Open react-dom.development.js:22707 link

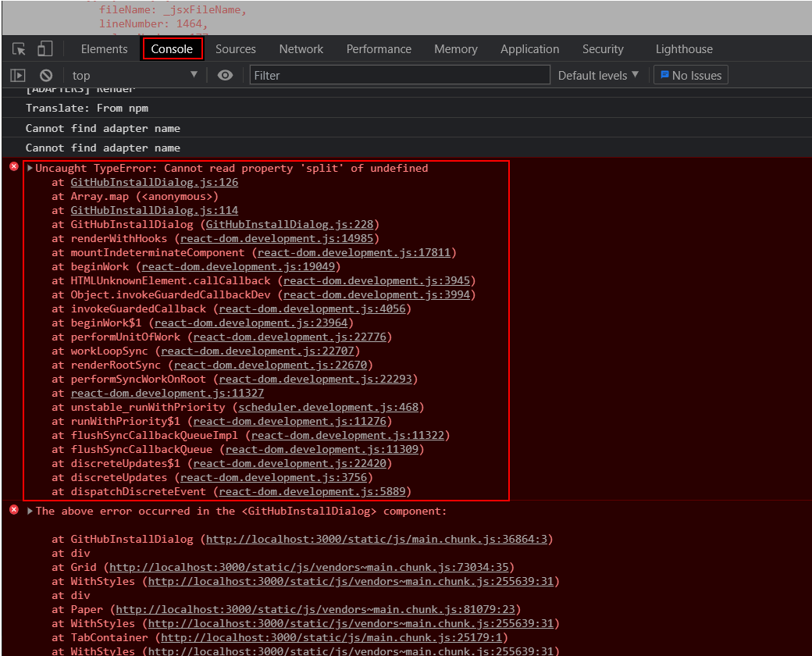[x=258, y=351]
